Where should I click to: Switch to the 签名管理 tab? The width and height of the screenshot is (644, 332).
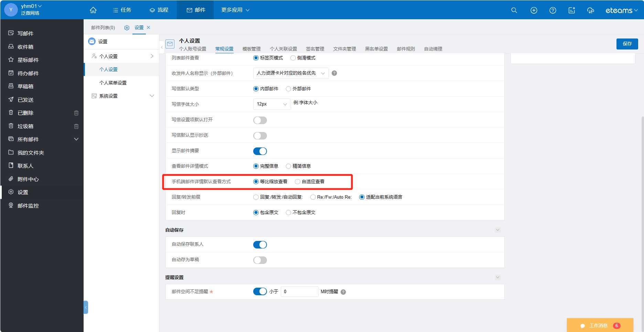click(x=315, y=49)
